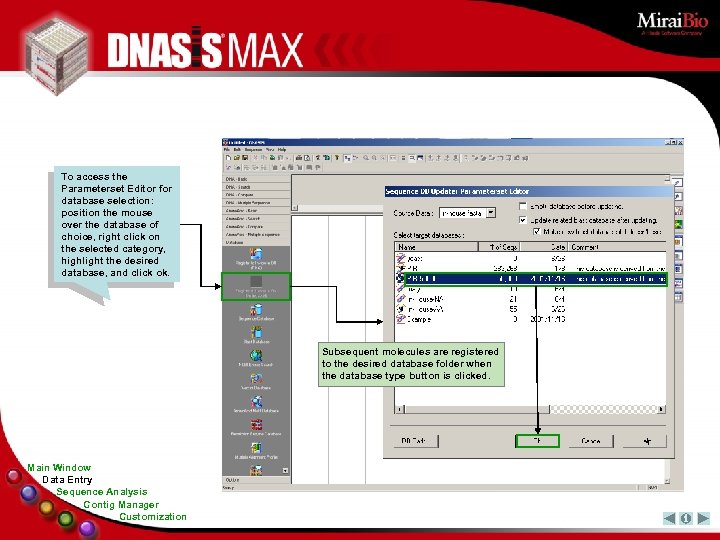Click the green ball beside Contig Manager
720x540 pixels.
coord(66,519)
